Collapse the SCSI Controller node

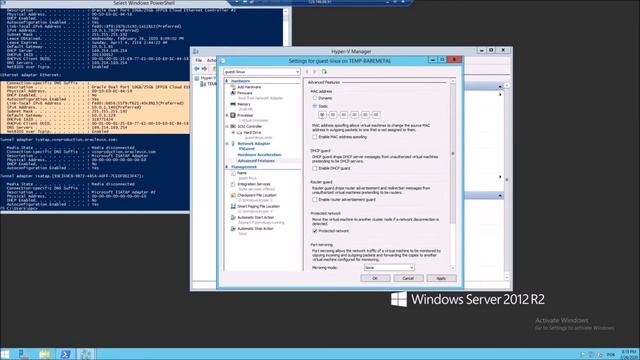pos(227,127)
